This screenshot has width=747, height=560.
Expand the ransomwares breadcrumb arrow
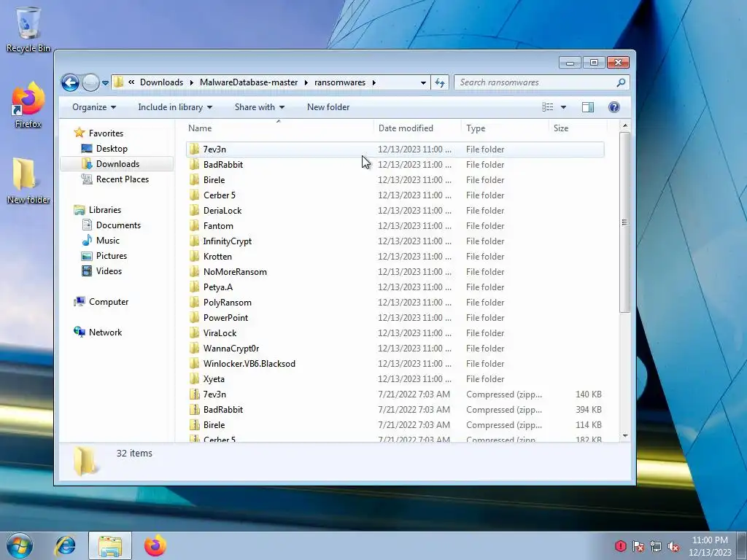374,83
